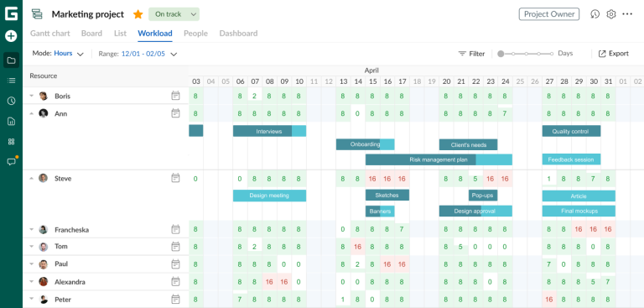Screen dimensions: 644x308
Task: Click the Export button
Action: click(x=614, y=54)
